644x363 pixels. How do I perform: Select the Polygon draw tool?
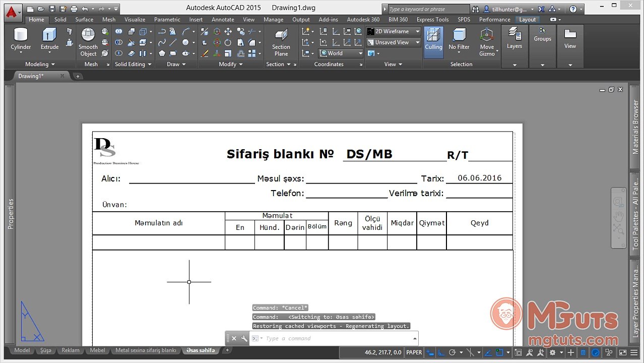(162, 53)
